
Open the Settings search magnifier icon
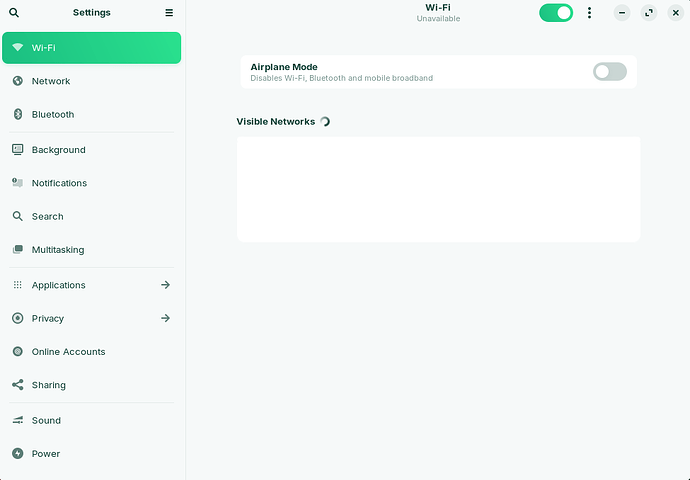[14, 13]
